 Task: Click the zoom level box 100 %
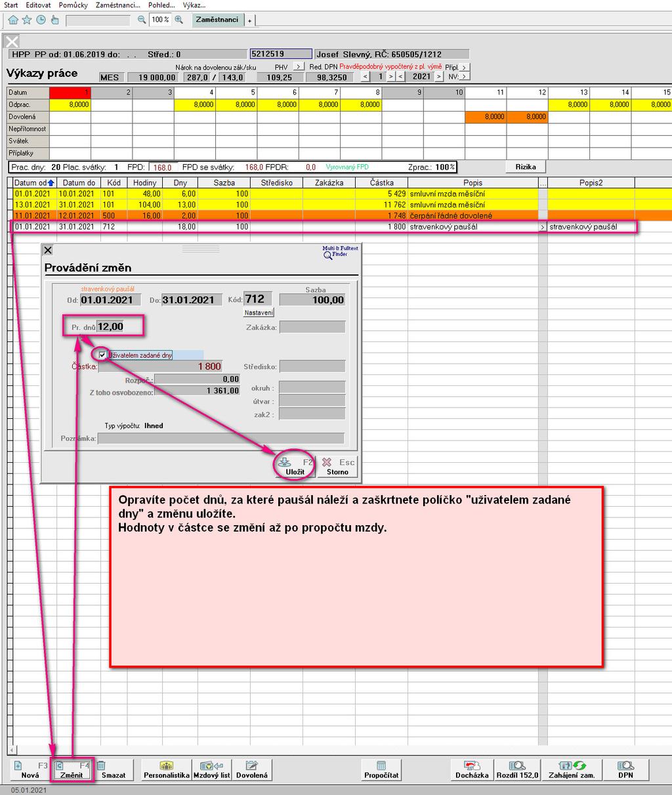[160, 20]
